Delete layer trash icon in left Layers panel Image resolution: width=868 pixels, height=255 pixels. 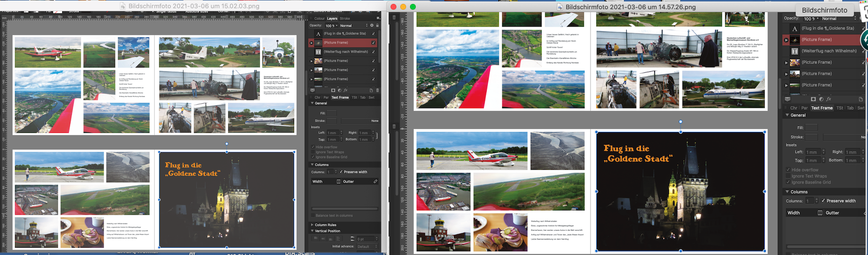pos(377,90)
